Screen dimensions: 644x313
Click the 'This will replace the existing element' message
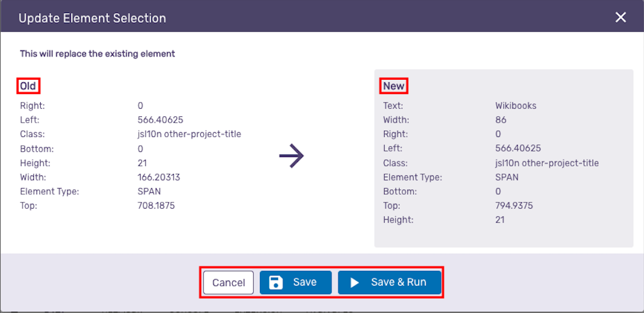97,53
